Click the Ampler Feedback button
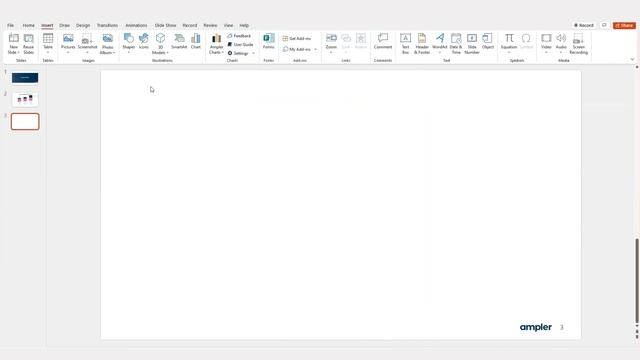The height and width of the screenshot is (360, 640). pos(239,36)
